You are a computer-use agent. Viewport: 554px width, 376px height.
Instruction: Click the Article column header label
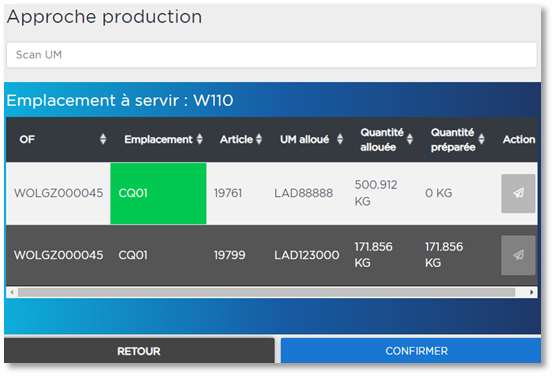pos(236,139)
